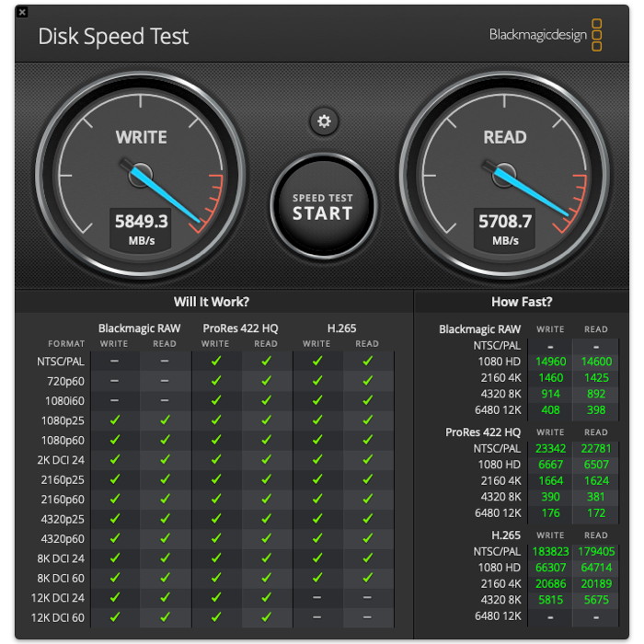This screenshot has width=644, height=644.
Task: Select the How Fast? panel header
Action: pos(522,302)
